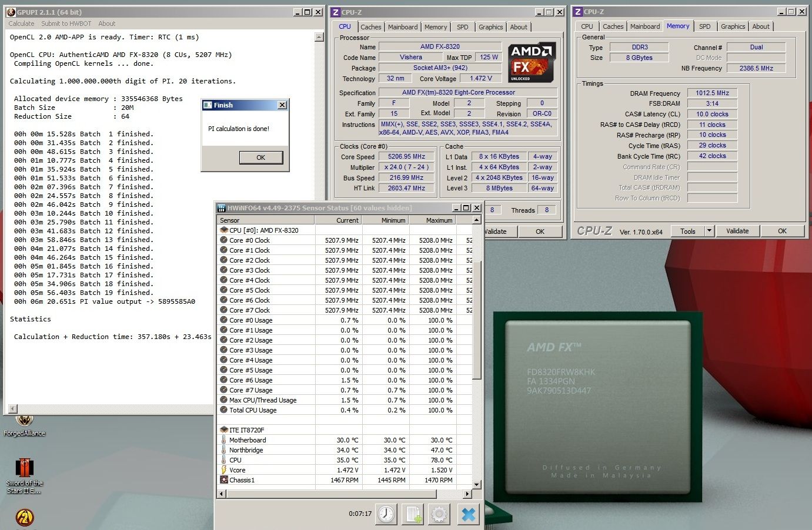
Task: Click Validate in CPU-Z Memory window
Action: click(737, 231)
